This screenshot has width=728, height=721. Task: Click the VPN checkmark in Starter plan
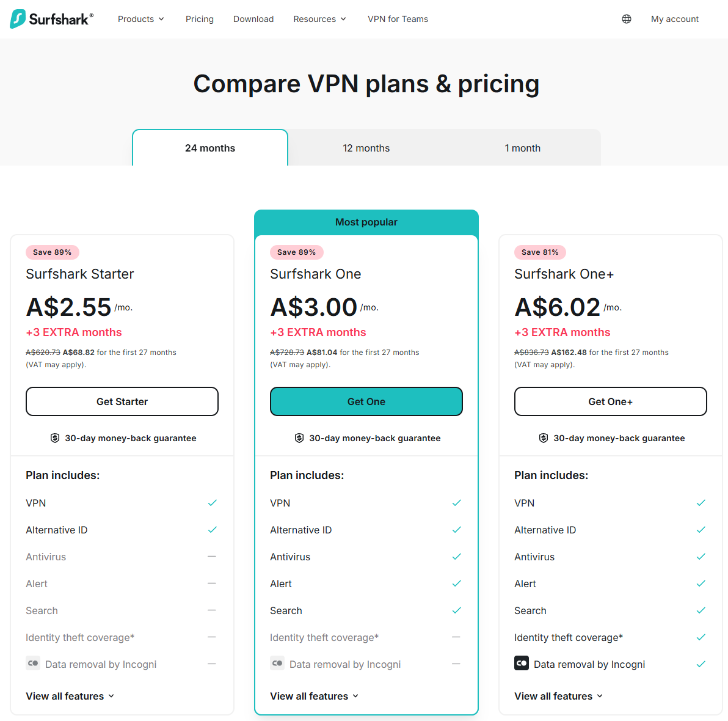212,503
